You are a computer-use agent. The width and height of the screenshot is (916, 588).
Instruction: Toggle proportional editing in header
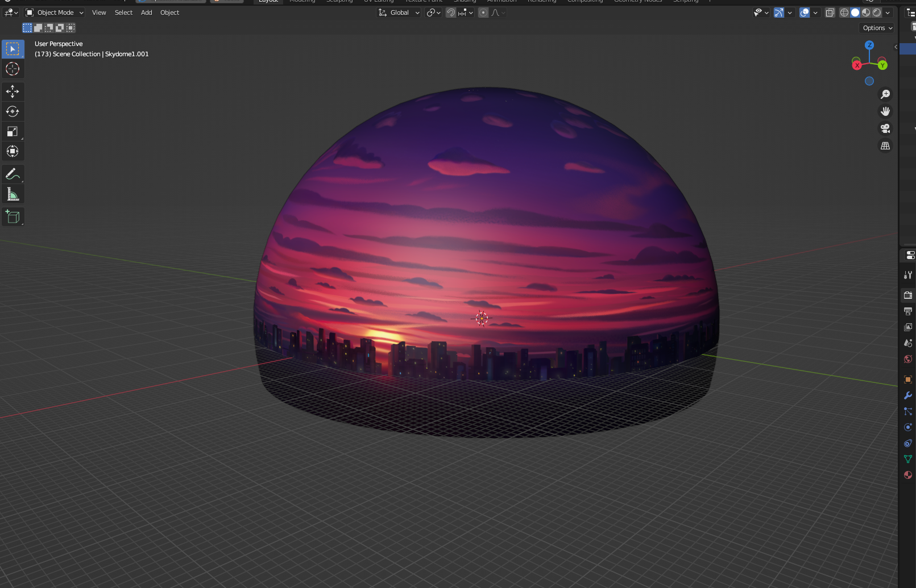(x=483, y=12)
